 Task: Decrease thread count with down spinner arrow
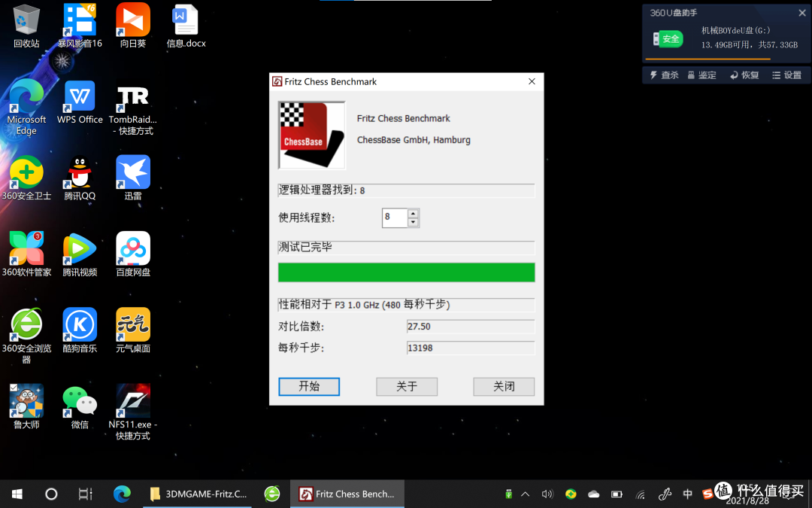(x=413, y=222)
